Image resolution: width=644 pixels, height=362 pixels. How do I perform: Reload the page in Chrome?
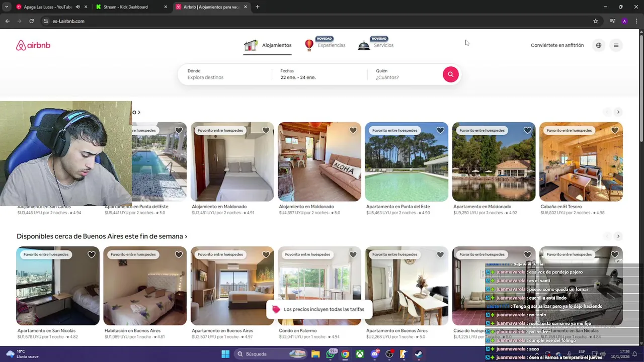(x=31, y=21)
